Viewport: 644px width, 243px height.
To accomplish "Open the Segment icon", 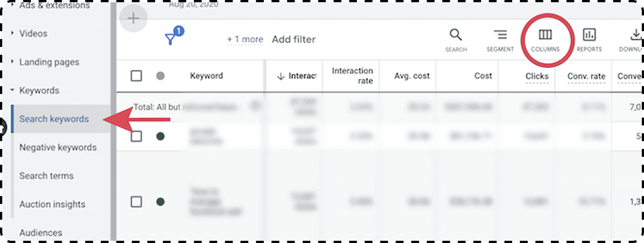I will tap(500, 35).
